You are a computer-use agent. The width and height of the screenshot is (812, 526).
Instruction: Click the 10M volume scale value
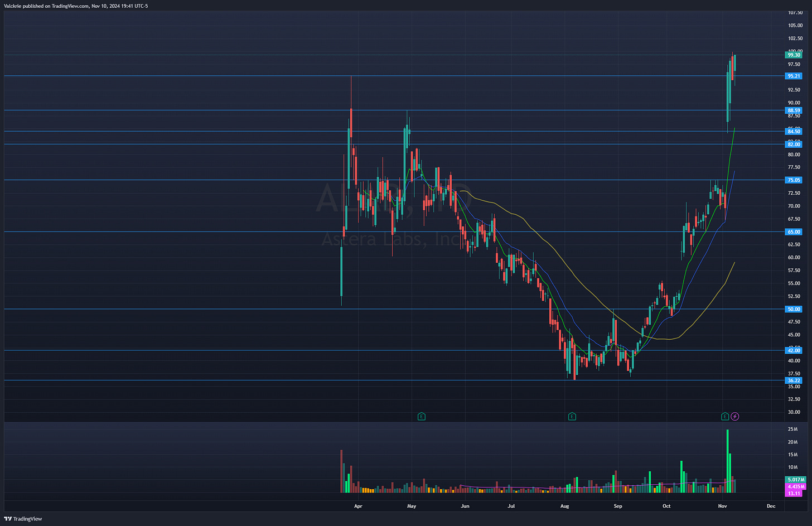(x=792, y=467)
